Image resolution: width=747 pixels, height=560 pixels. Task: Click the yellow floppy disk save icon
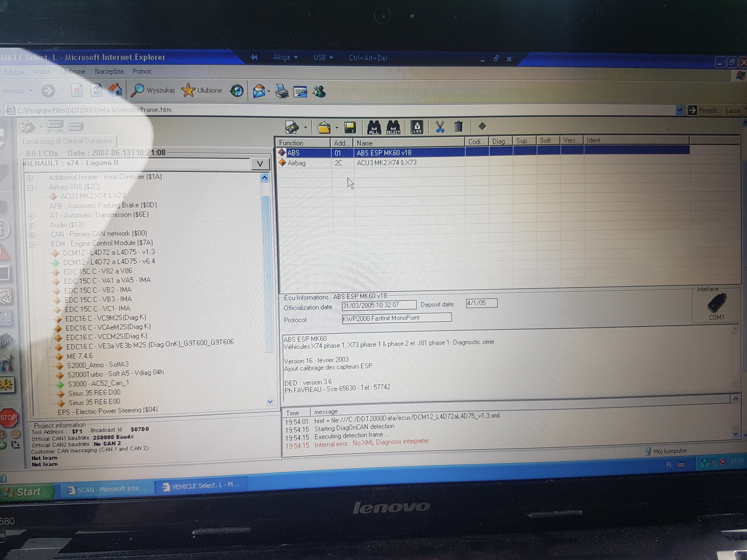350,128
